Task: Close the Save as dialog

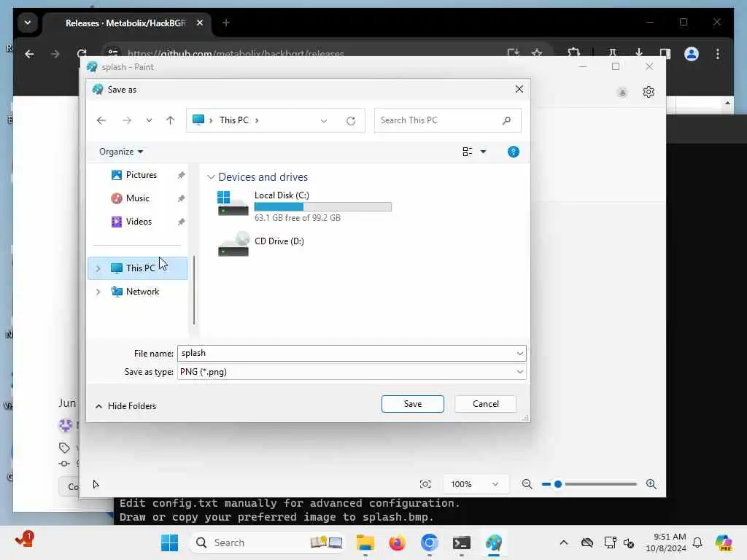Action: (519, 90)
